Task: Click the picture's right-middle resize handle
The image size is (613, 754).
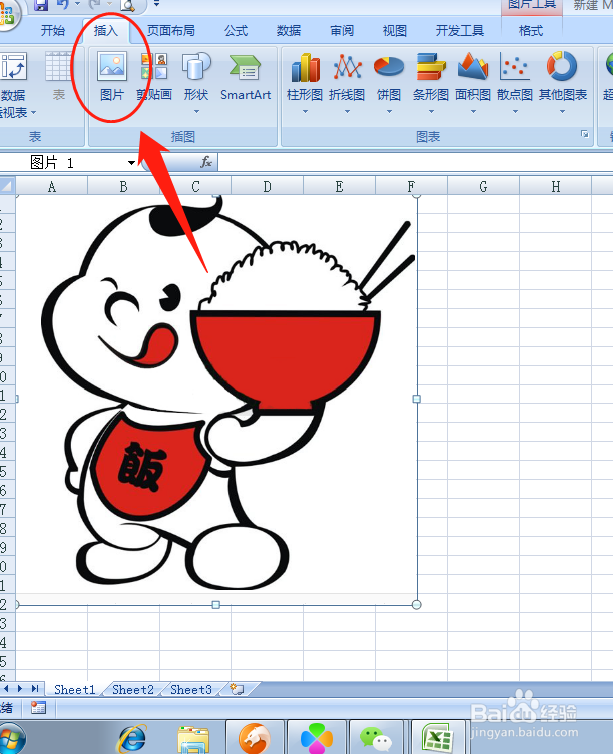Action: point(417,399)
